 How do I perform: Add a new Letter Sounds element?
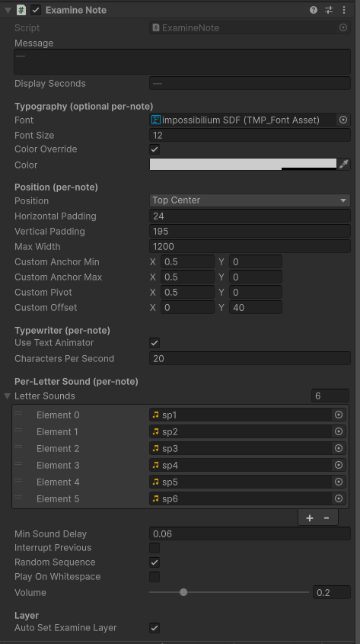[x=310, y=518]
